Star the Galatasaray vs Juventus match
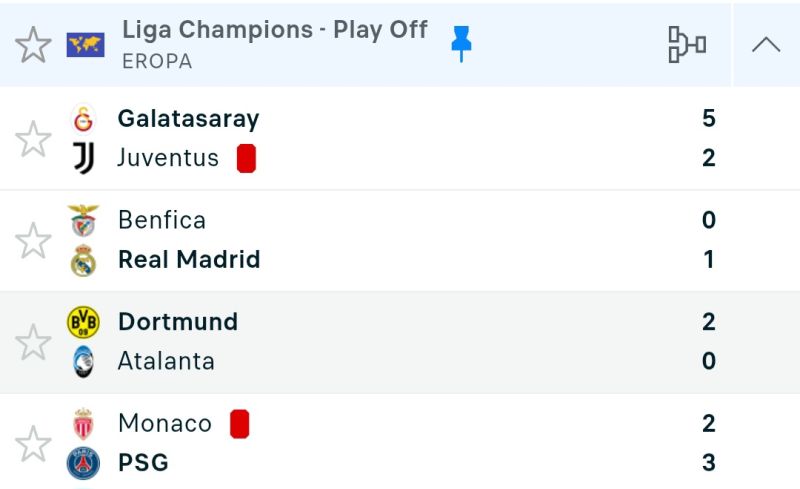The width and height of the screenshot is (800, 489). tap(33, 139)
